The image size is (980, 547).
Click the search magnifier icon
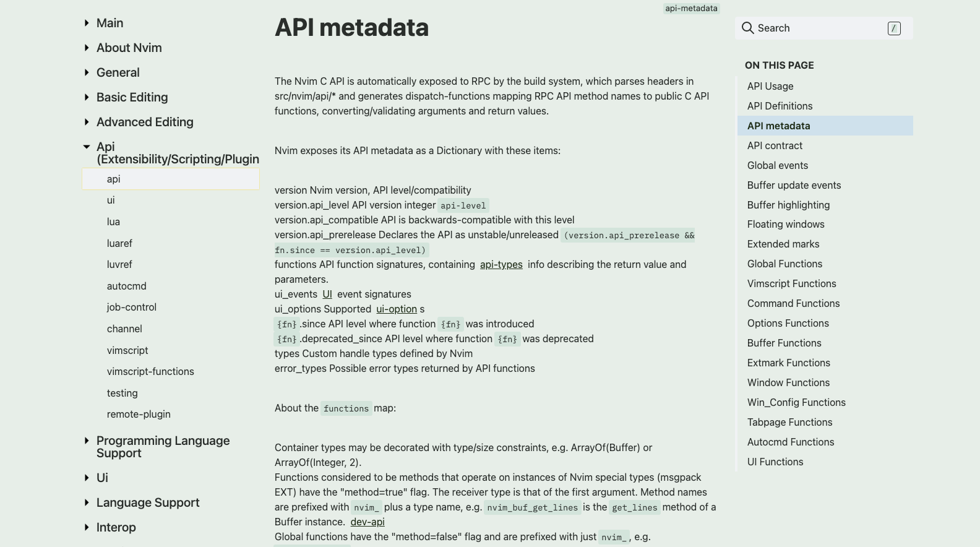point(747,28)
